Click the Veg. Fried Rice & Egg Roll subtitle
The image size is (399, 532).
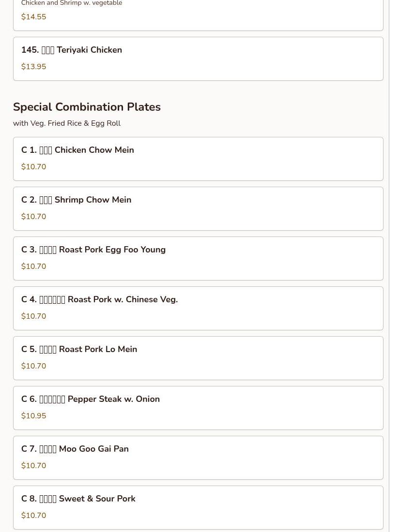tap(67, 123)
